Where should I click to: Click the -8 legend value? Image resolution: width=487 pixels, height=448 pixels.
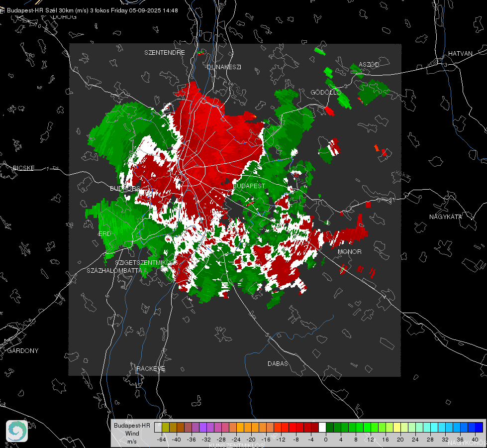tap(296, 440)
